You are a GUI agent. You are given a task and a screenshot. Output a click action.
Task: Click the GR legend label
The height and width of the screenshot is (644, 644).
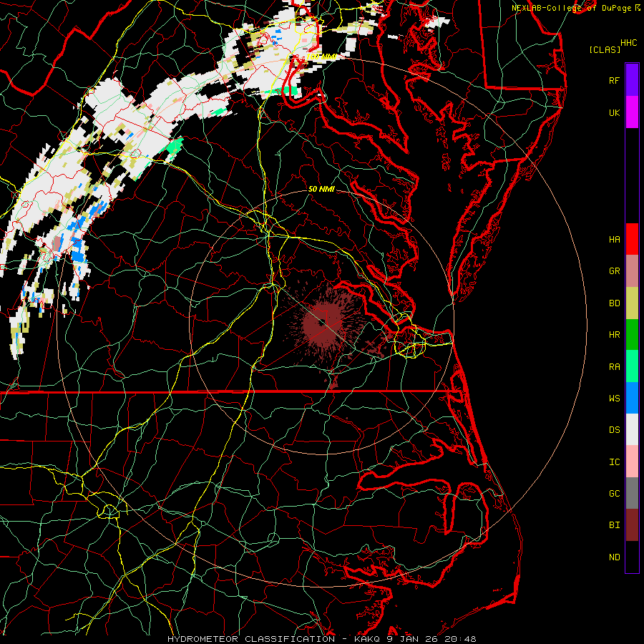point(615,271)
